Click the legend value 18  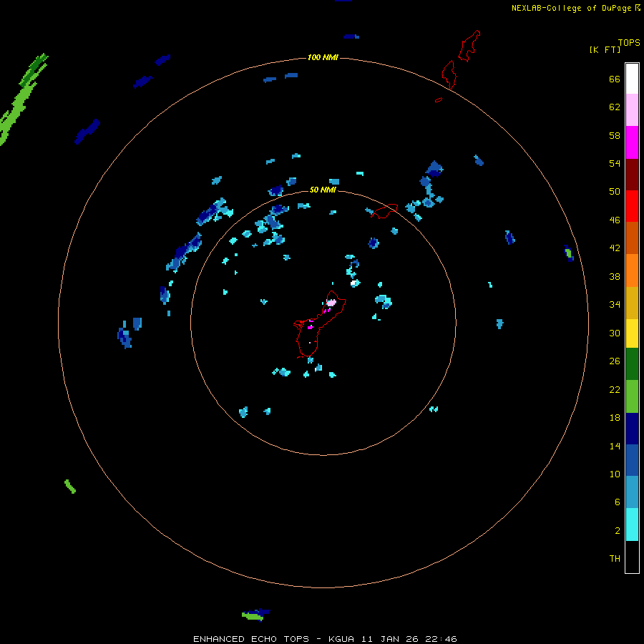[x=615, y=418]
